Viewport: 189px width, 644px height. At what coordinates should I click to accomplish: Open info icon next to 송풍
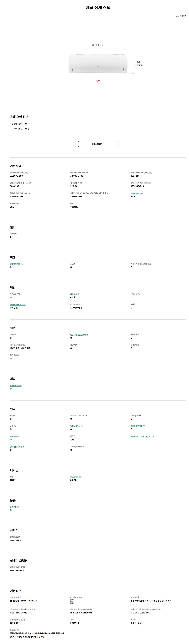click(x=15, y=426)
